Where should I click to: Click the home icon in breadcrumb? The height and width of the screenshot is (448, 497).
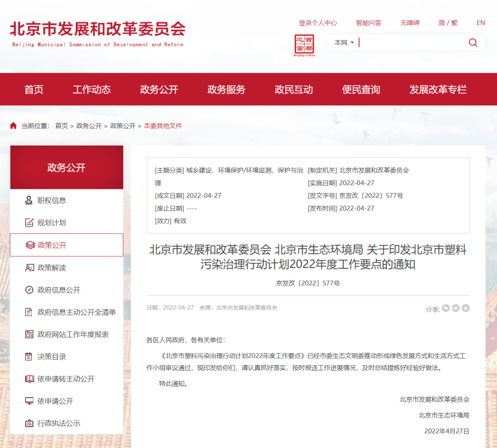point(13,126)
